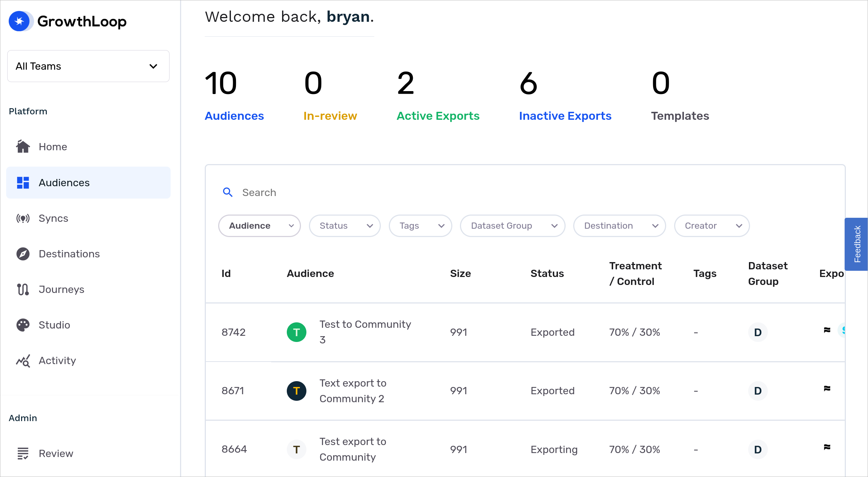This screenshot has height=477, width=868.
Task: Click the flag icon on row 8671
Action: click(x=827, y=388)
